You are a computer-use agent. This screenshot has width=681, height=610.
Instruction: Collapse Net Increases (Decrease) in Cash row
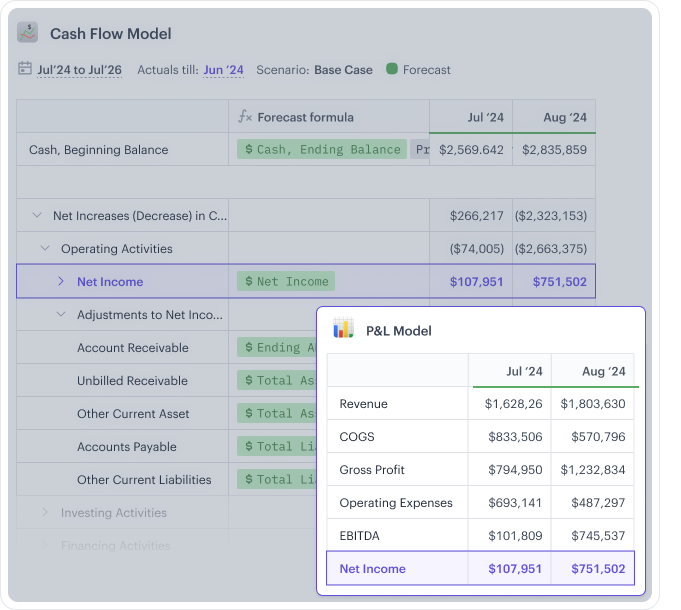click(x=37, y=215)
